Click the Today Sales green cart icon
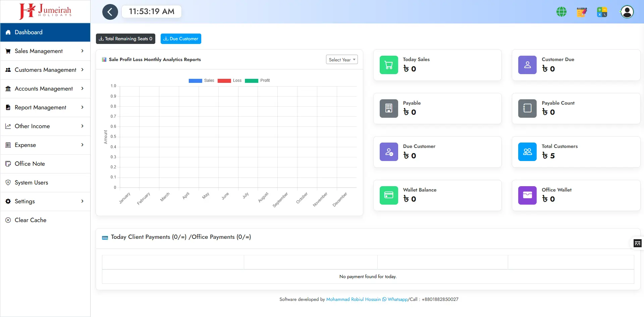This screenshot has width=644, height=317. pos(388,65)
